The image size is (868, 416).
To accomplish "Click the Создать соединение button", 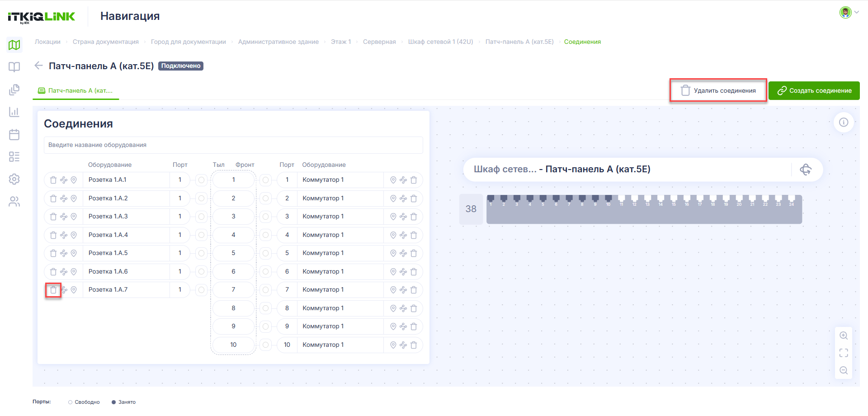I will click(814, 90).
